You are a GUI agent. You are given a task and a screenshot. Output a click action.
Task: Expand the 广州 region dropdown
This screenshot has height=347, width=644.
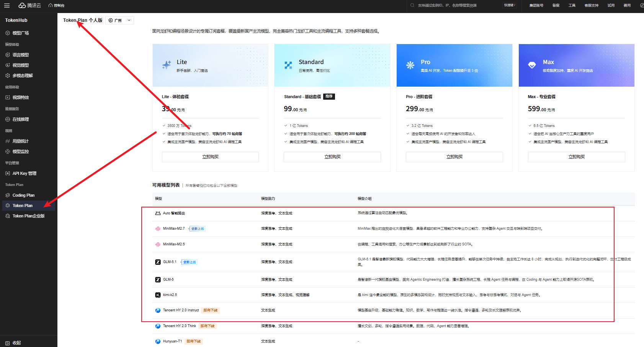tap(119, 20)
